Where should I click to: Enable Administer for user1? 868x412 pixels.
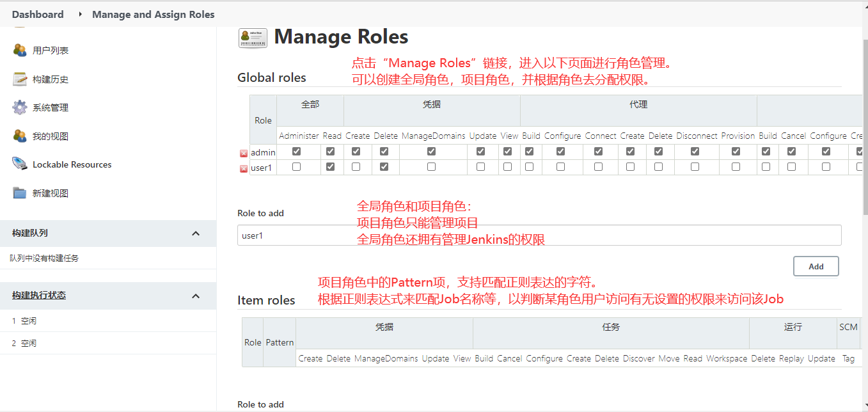[296, 166]
